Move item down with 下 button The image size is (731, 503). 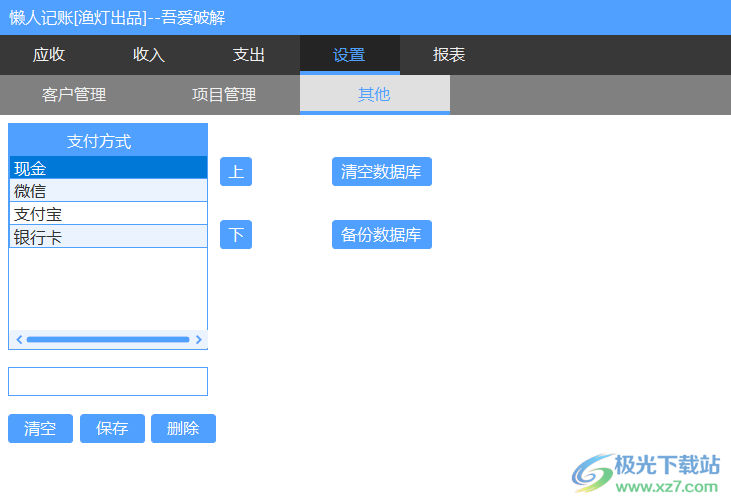pyautogui.click(x=236, y=235)
